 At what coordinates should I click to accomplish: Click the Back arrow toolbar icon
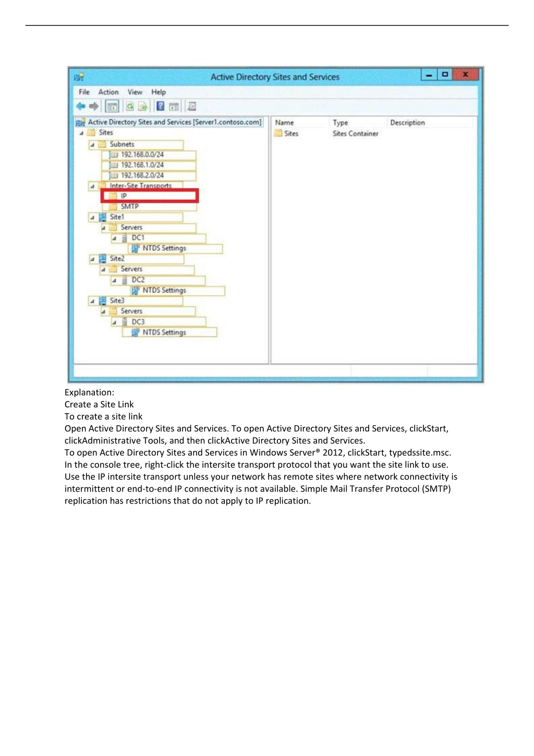(81, 106)
